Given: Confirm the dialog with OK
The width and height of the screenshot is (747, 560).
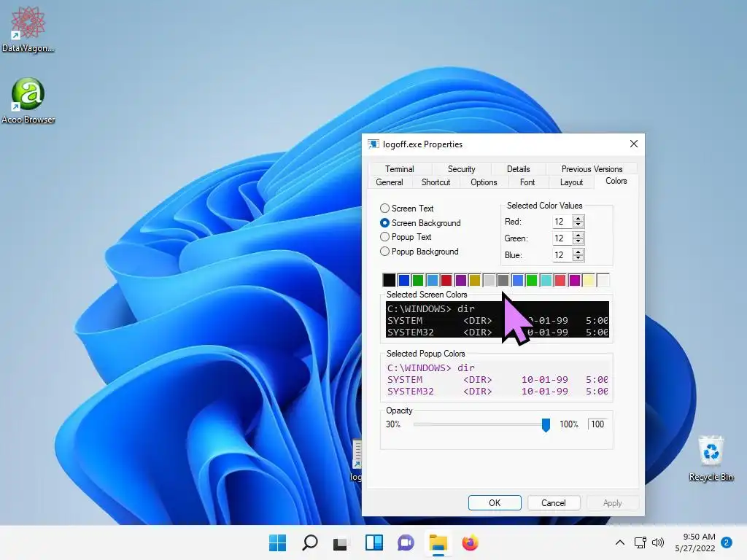Looking at the screenshot, I should click(x=495, y=503).
